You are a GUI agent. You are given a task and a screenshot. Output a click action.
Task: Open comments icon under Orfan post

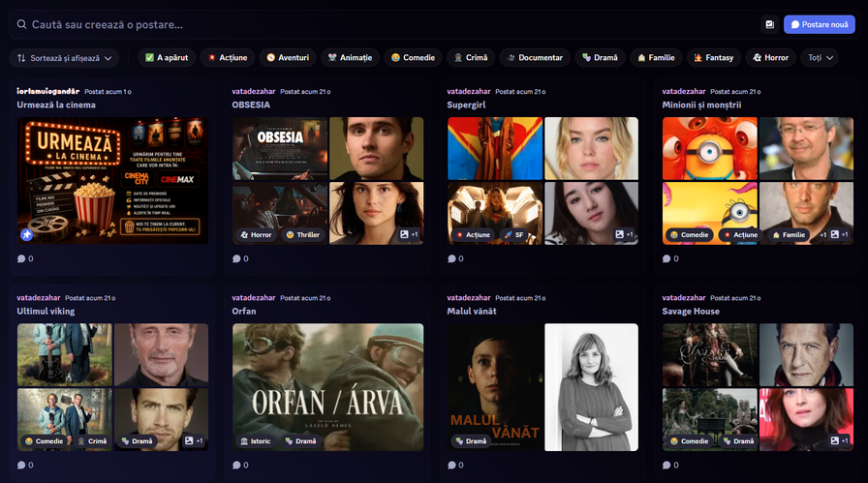pyautogui.click(x=236, y=465)
